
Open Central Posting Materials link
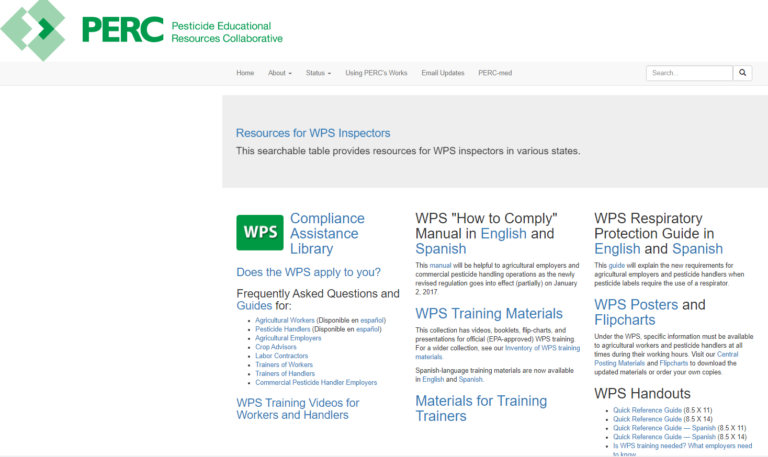point(666,359)
